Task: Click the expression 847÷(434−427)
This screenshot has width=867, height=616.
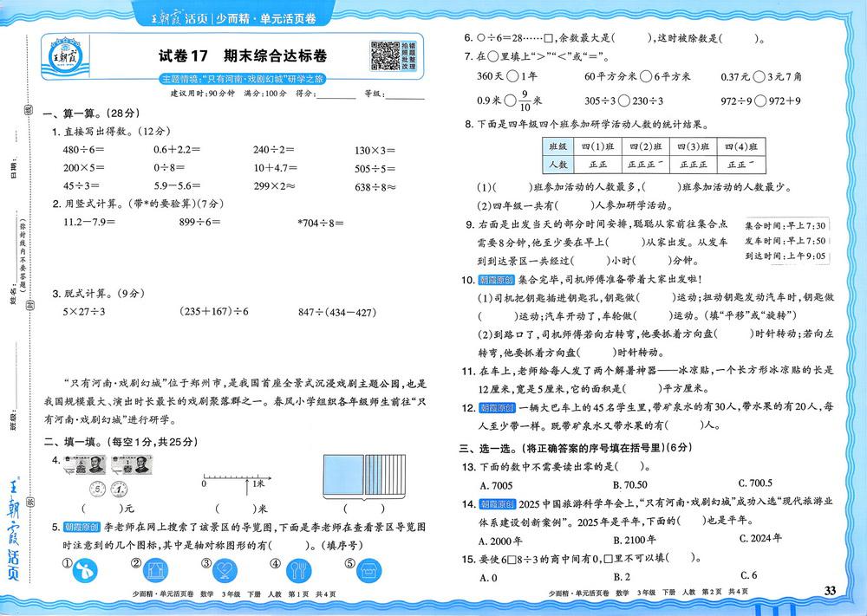Action: tap(337, 312)
